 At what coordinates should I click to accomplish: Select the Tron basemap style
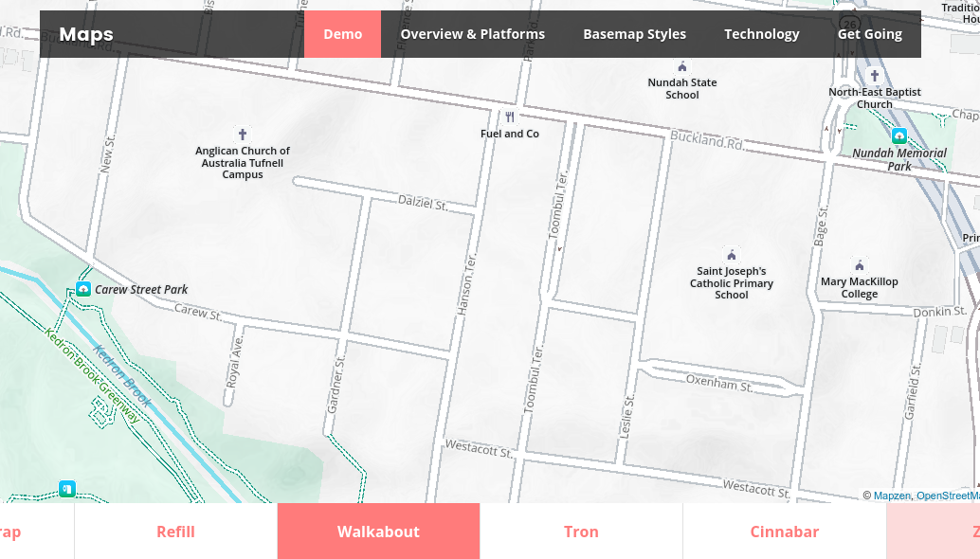[581, 532]
